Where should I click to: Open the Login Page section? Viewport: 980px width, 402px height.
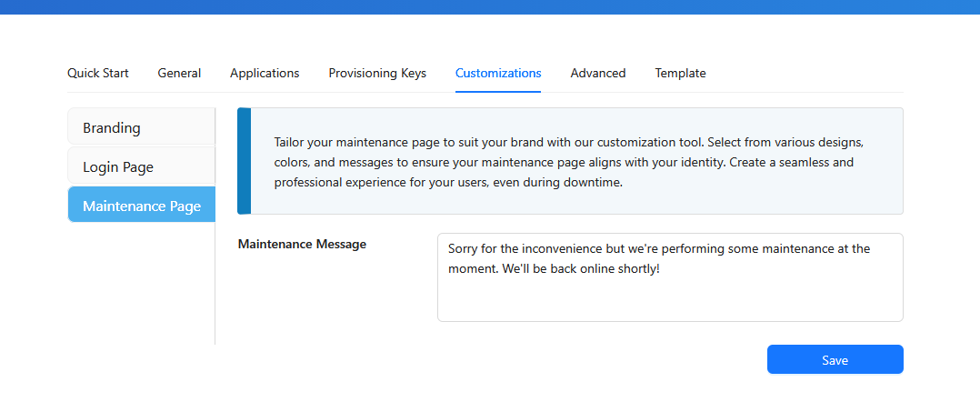(141, 166)
